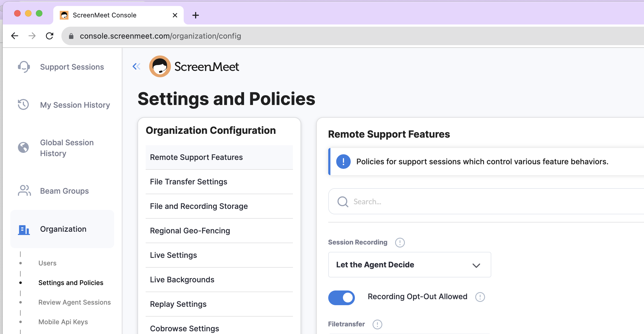644x334 pixels.
Task: Click the browser forward arrow
Action: tap(32, 36)
